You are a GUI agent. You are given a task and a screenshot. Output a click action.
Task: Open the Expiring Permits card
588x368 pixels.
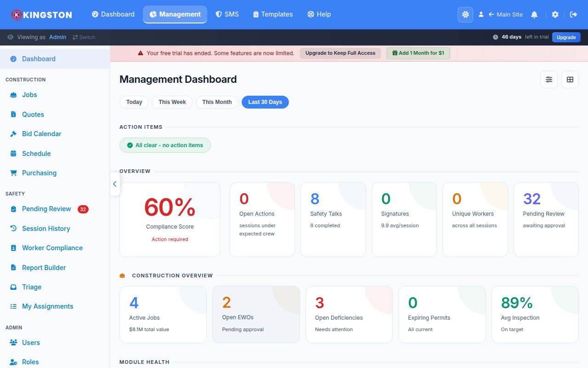(442, 315)
